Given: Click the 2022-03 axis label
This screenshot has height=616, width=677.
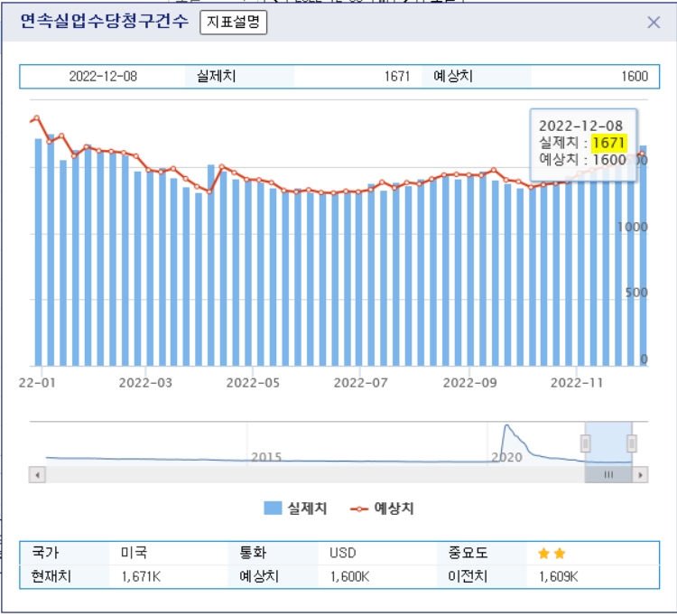Looking at the screenshot, I should pyautogui.click(x=145, y=383).
